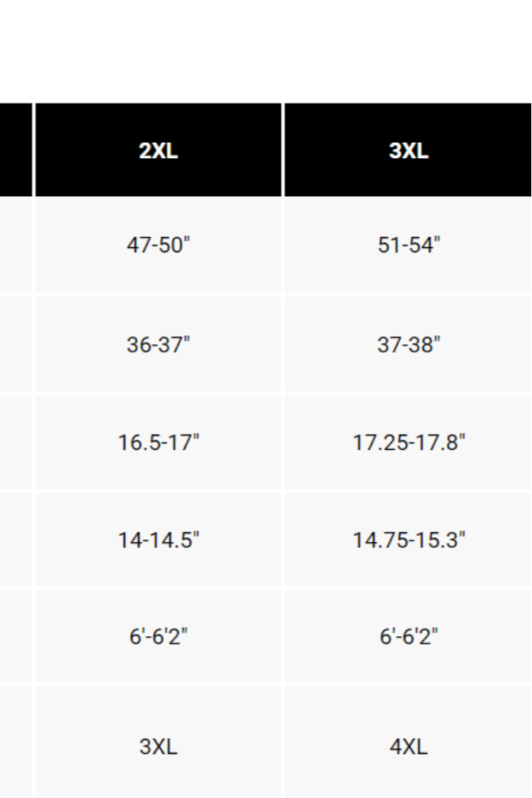
Task: Click the 2XL column header
Action: tap(158, 150)
